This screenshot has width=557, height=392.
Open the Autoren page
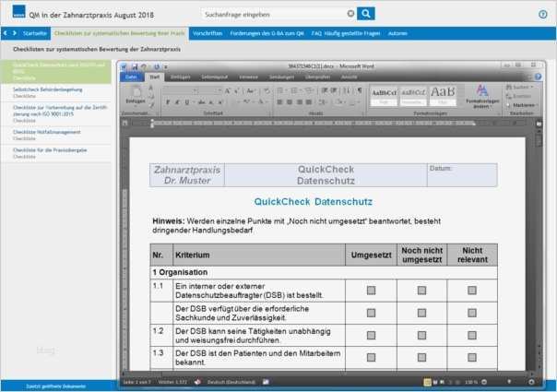click(397, 33)
